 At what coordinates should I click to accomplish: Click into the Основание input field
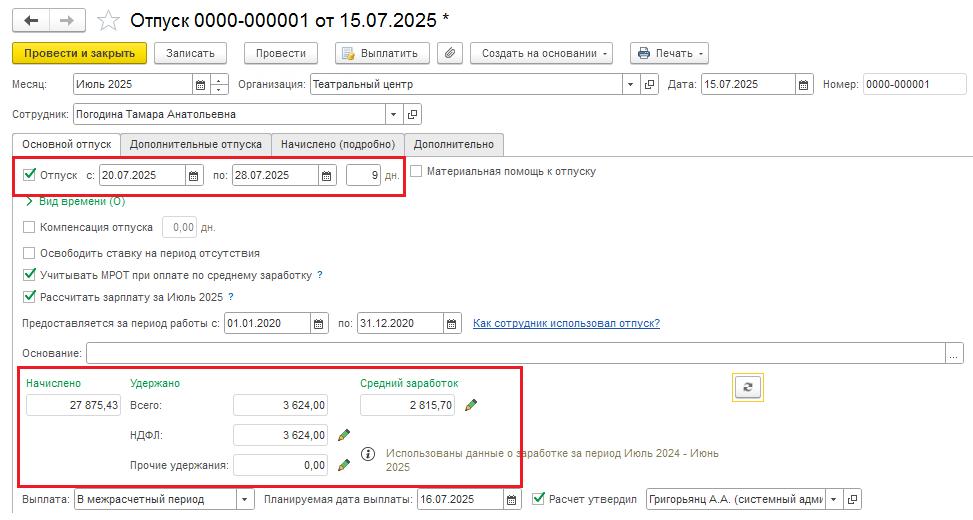516,353
